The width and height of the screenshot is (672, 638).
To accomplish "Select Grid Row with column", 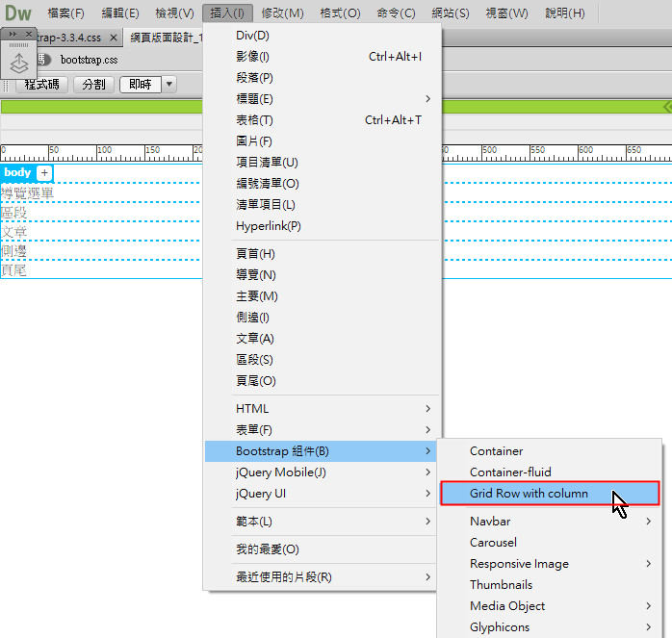I will [x=550, y=494].
